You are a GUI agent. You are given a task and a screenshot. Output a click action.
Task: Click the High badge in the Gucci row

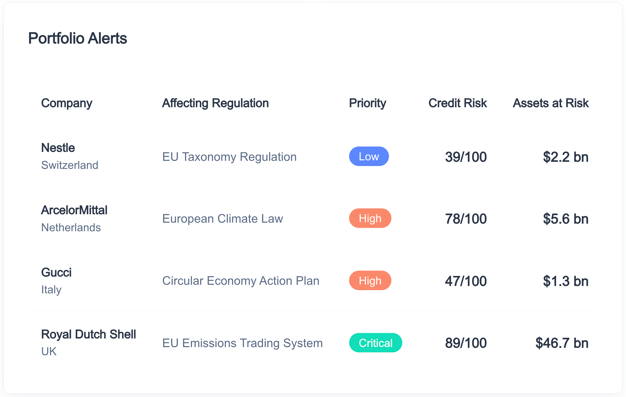pos(370,280)
